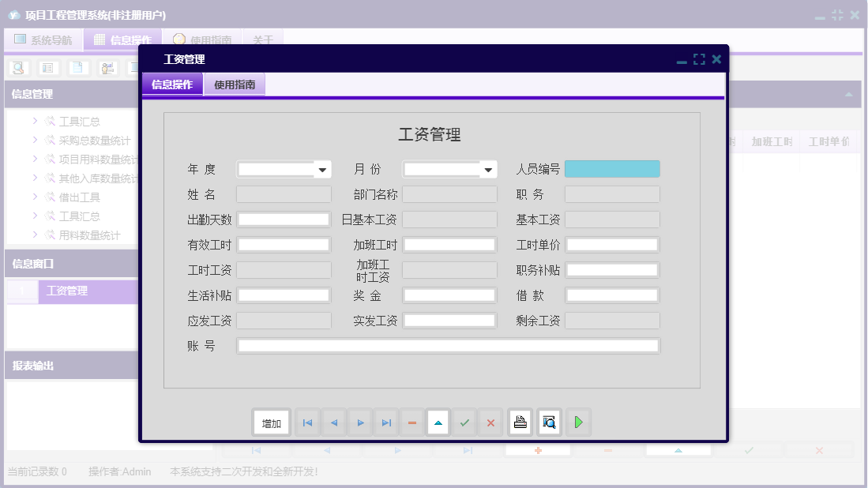This screenshot has width=868, height=488.
Task: Open the 月份 dropdown
Action: (488, 168)
